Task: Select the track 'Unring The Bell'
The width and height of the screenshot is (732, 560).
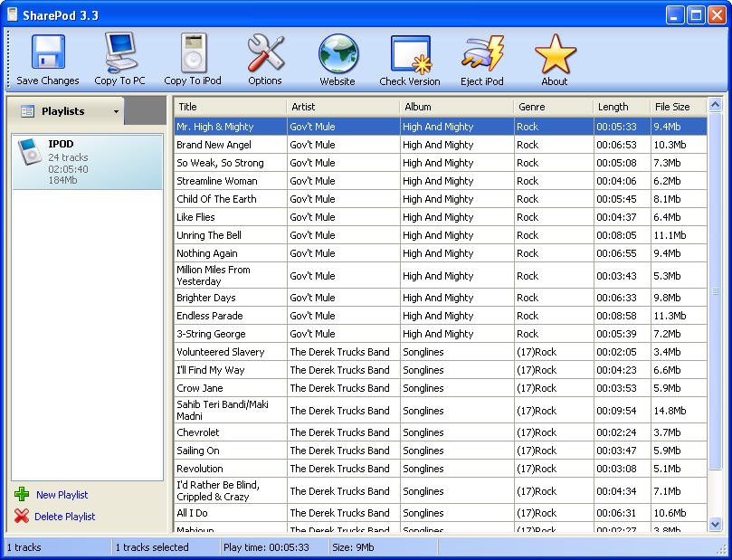Action: 441,235
